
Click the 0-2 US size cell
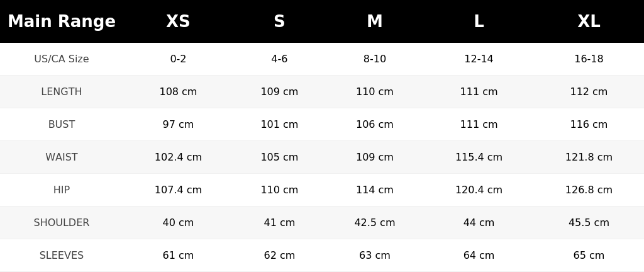tap(178, 59)
